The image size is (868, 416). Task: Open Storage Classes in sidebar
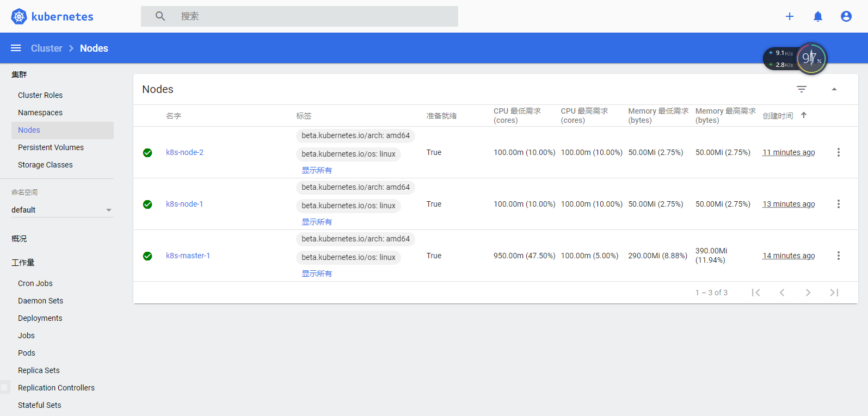pos(45,165)
